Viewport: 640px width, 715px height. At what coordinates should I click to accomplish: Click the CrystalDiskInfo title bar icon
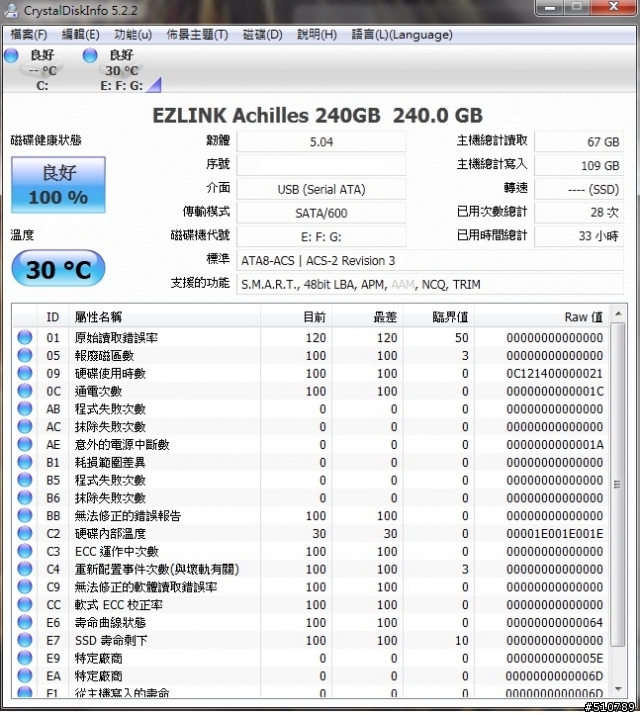[x=11, y=10]
